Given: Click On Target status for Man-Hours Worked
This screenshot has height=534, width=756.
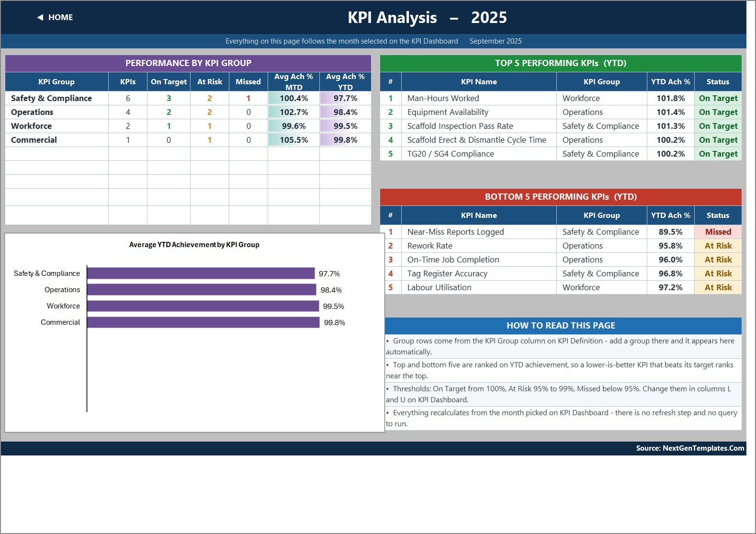Looking at the screenshot, I should [x=718, y=98].
